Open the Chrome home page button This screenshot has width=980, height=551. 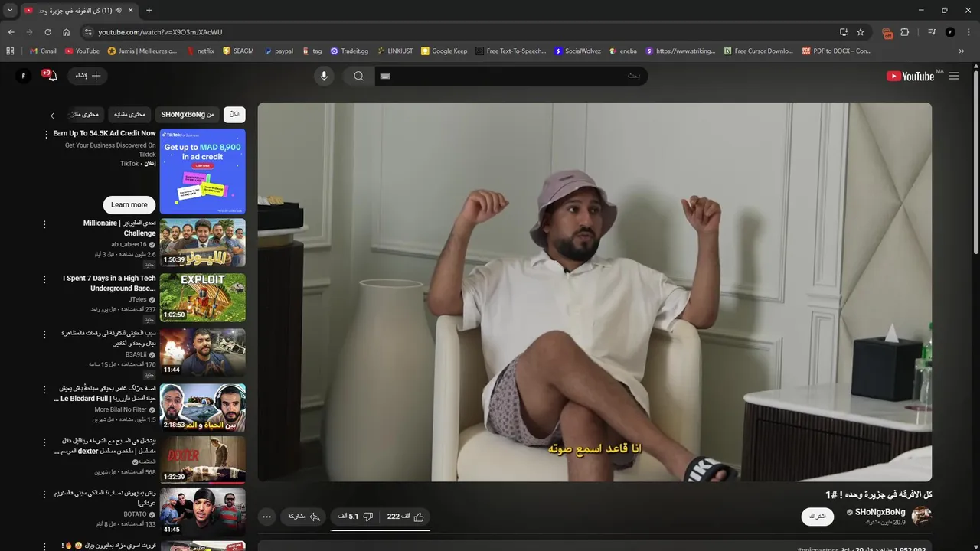pos(66,32)
